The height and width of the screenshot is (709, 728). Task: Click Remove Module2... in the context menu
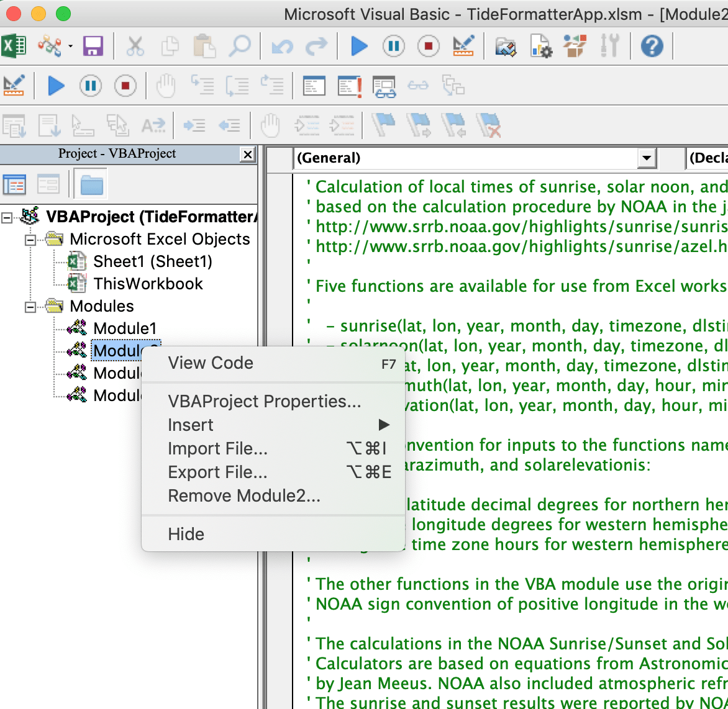pyautogui.click(x=244, y=496)
